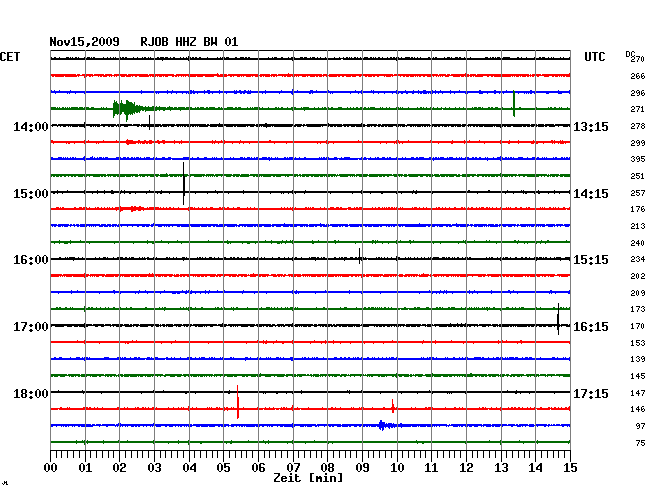Click the 16:15 UTC time label
650x494 pixels.
[591, 327]
